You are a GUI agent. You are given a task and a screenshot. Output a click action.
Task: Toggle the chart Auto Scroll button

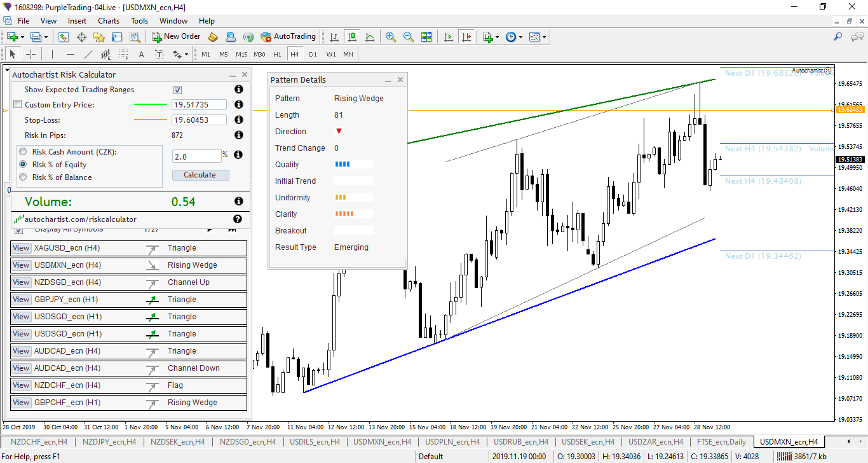(449, 37)
